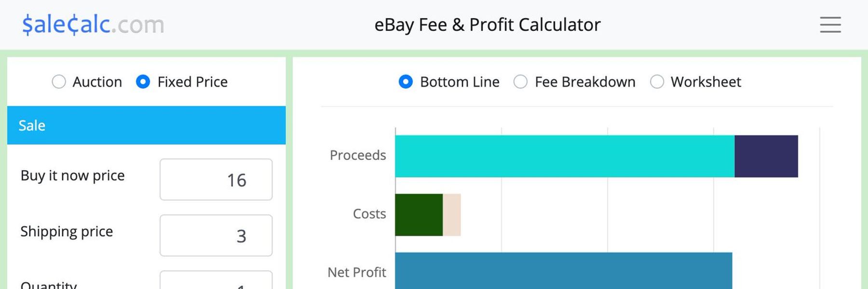The image size is (868, 289).
Task: Click the Buy it now price field
Action: tap(216, 179)
